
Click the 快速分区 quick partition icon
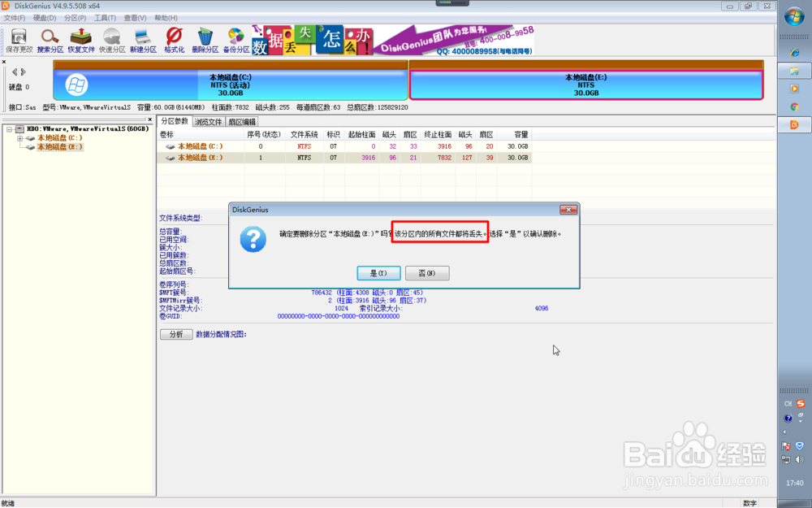tap(112, 41)
